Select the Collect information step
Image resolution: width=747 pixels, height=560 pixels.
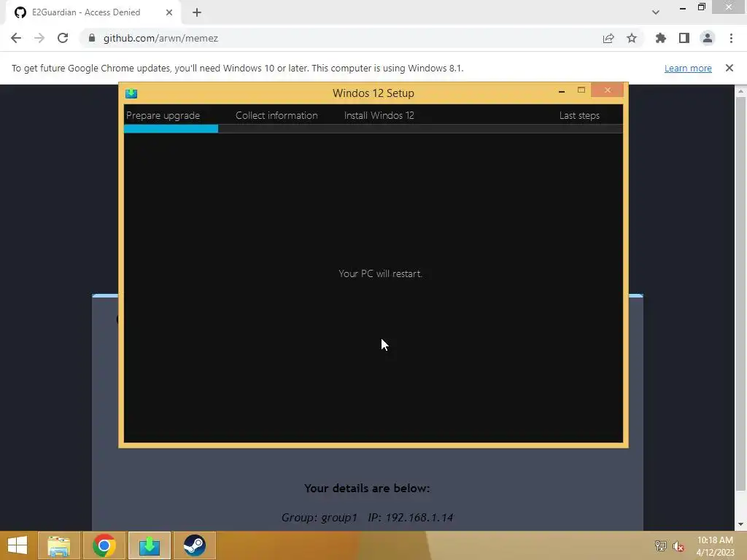[x=276, y=116]
